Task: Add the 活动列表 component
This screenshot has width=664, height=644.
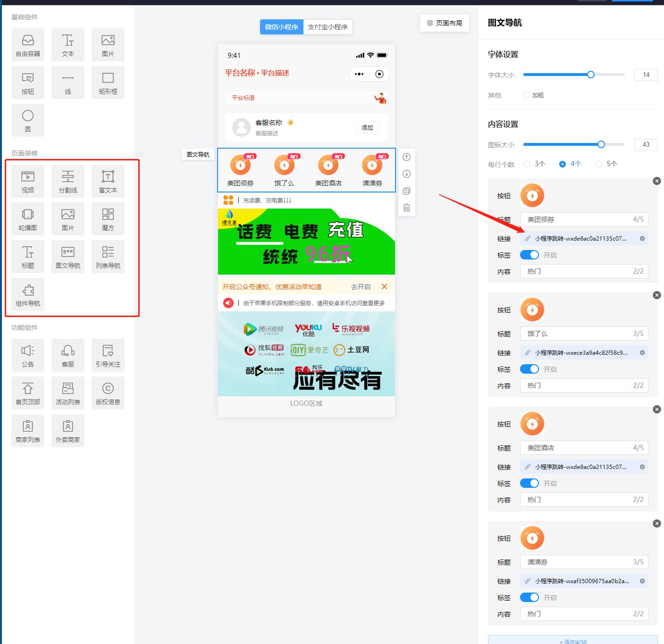Action: click(x=68, y=393)
